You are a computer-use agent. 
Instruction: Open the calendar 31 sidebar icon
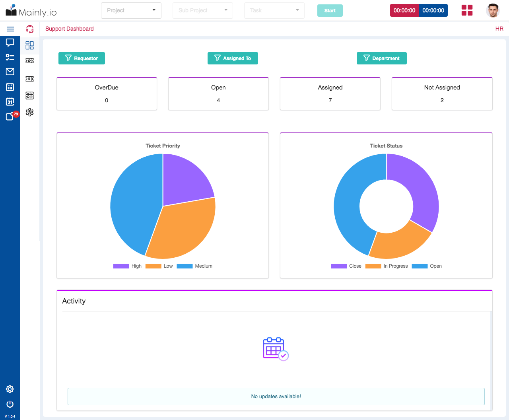(10, 101)
